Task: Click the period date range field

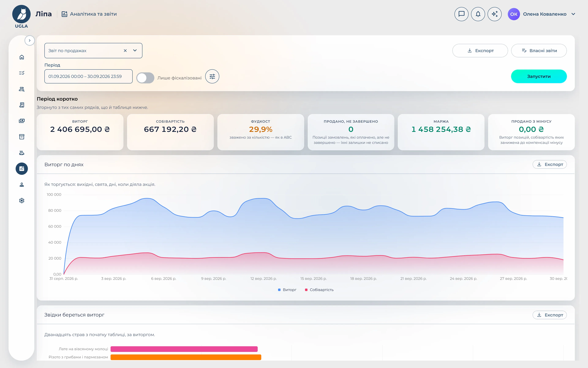Action: coord(89,76)
